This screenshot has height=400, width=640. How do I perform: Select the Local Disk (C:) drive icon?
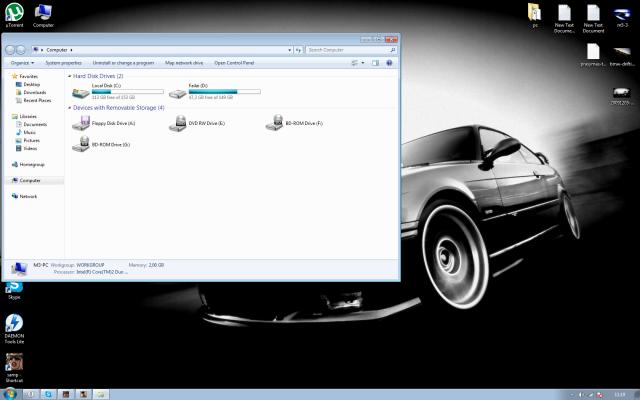point(80,93)
